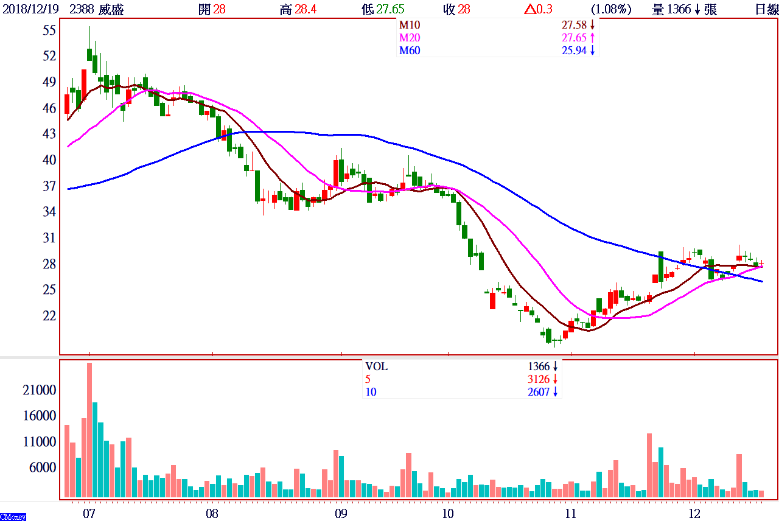Click the percent change (1.08%) text
The image size is (779, 532).
611,9
